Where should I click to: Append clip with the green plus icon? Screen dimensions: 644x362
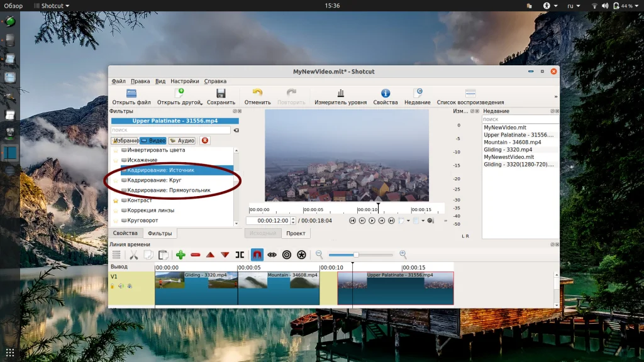click(x=180, y=255)
